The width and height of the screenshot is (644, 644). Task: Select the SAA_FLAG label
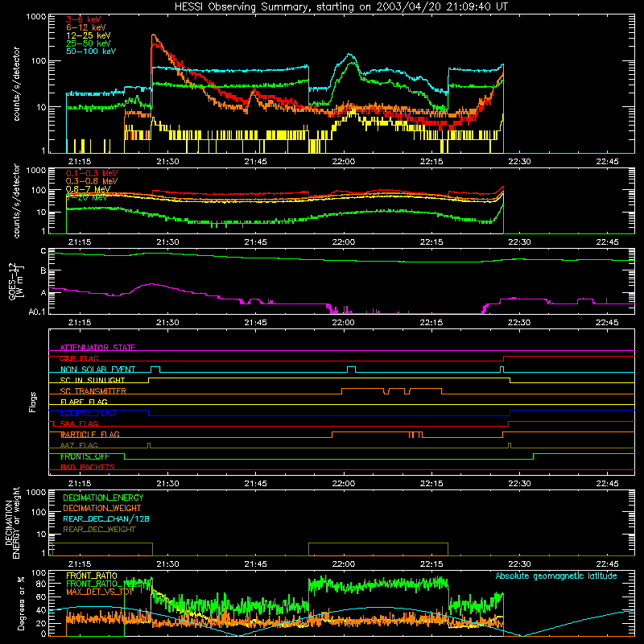pyautogui.click(x=79, y=423)
